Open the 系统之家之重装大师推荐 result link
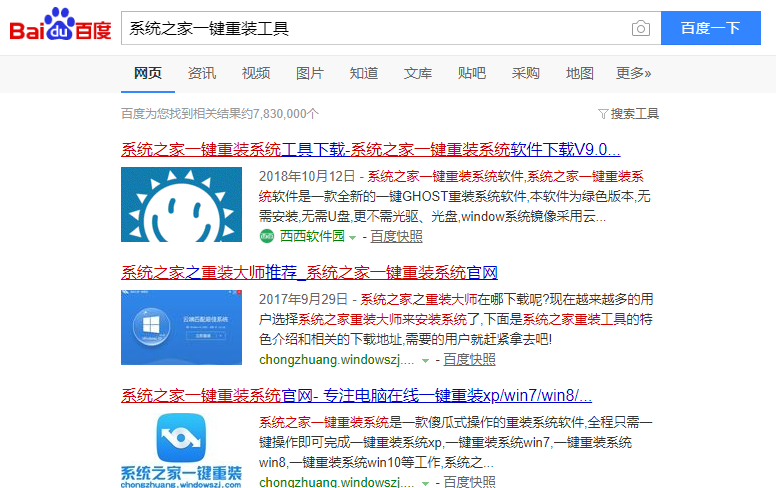Image resolution: width=776 pixels, height=488 pixels. (x=309, y=273)
